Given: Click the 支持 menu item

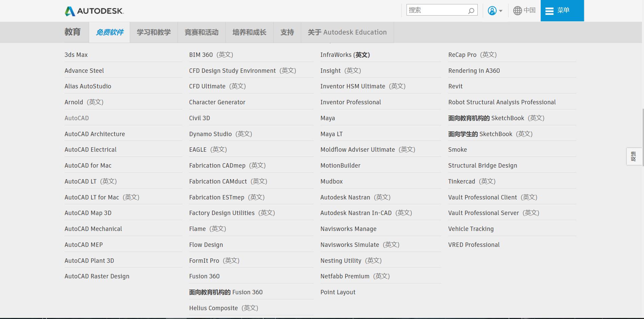Looking at the screenshot, I should pyautogui.click(x=287, y=32).
